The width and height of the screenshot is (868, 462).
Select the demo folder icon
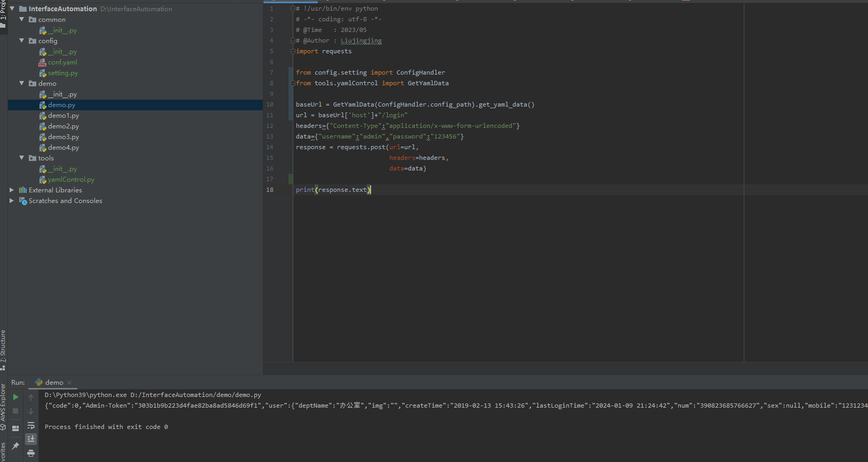(x=33, y=84)
